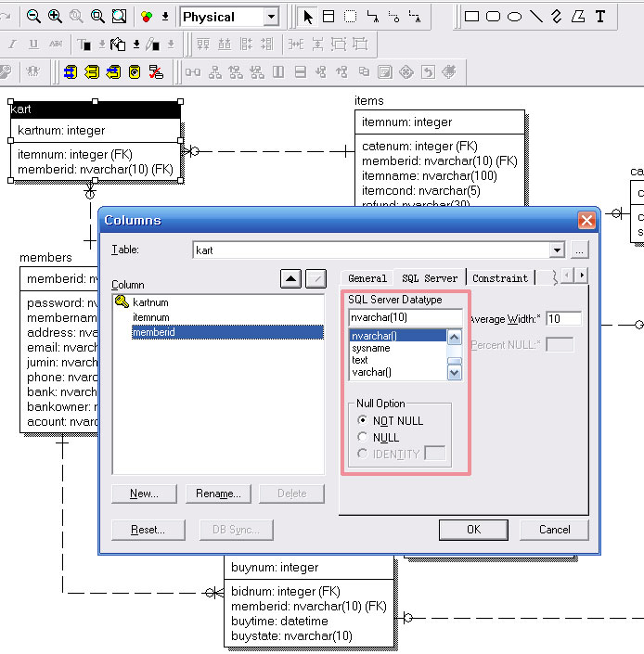Screen dimensions: 644x654
Task: Choose the text T drawing tool
Action: (x=600, y=17)
